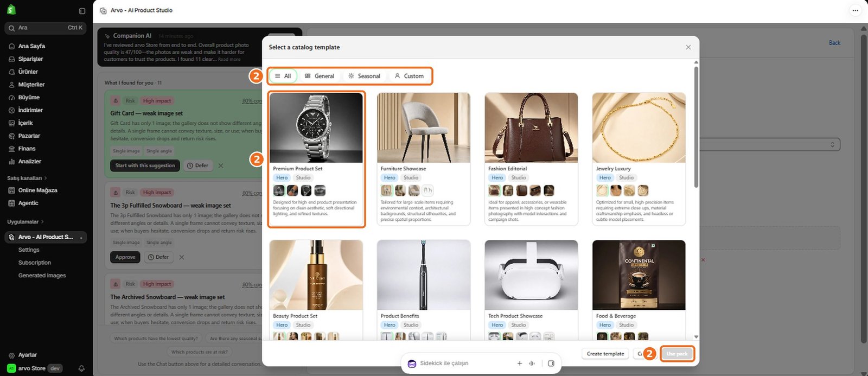This screenshot has height=376, width=868.
Task: Open İçerik content section
Action: coord(25,123)
